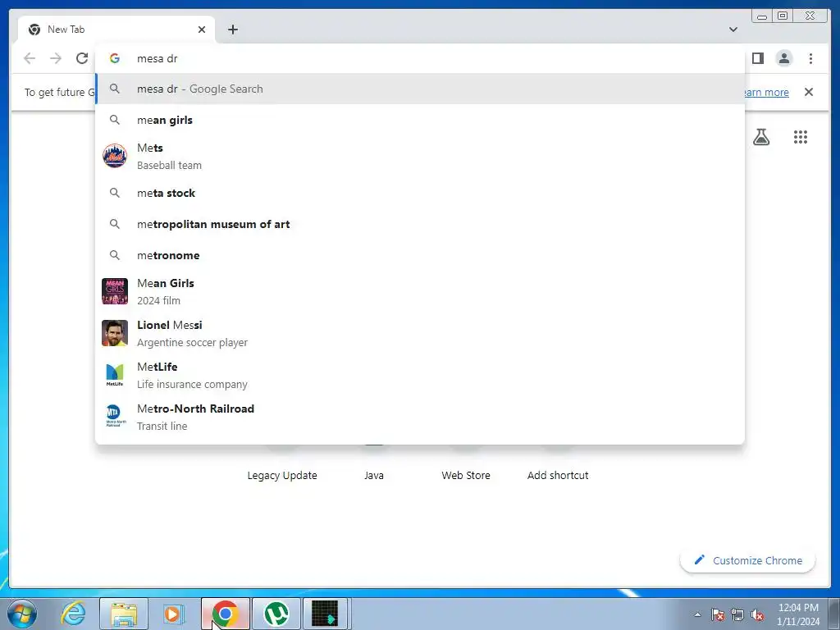Open the Google apps grid
840x630 pixels.
(x=801, y=137)
